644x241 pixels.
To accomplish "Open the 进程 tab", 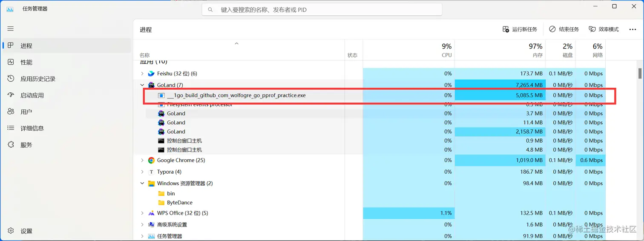I will (67, 46).
